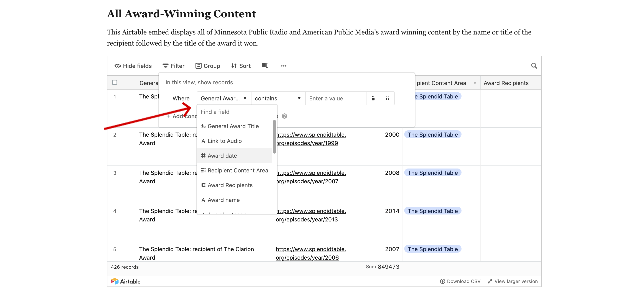The height and width of the screenshot is (293, 644).
Task: Click the 426 records count
Action: pyautogui.click(x=125, y=267)
